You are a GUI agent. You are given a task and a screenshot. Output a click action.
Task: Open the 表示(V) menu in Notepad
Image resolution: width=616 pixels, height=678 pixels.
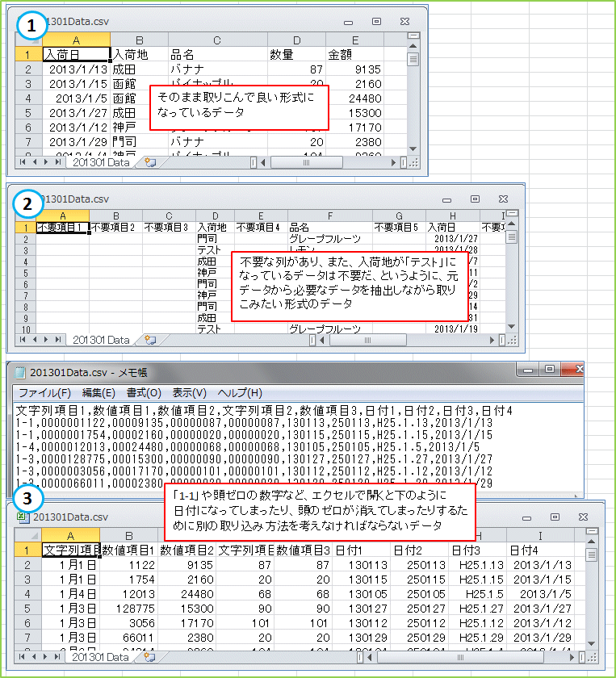point(190,392)
